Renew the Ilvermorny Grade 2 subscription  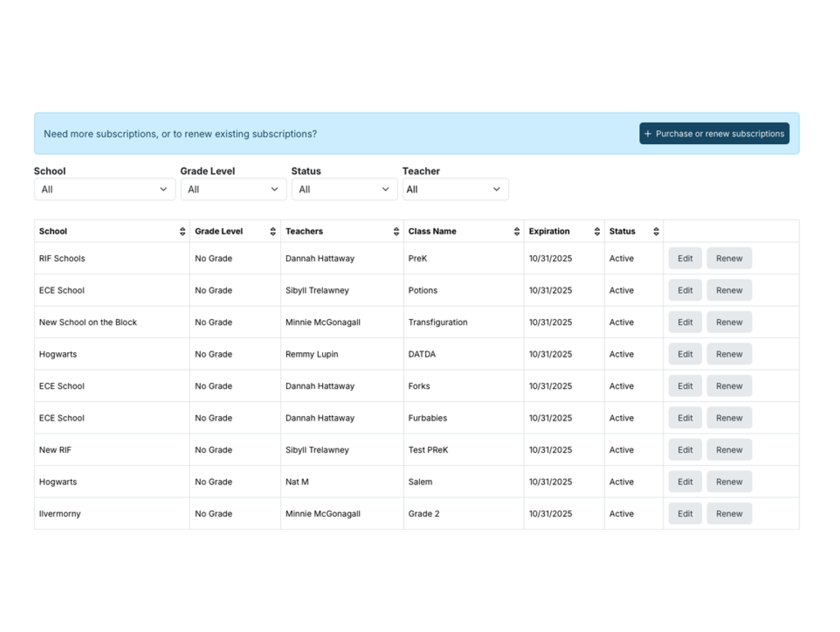pos(729,513)
